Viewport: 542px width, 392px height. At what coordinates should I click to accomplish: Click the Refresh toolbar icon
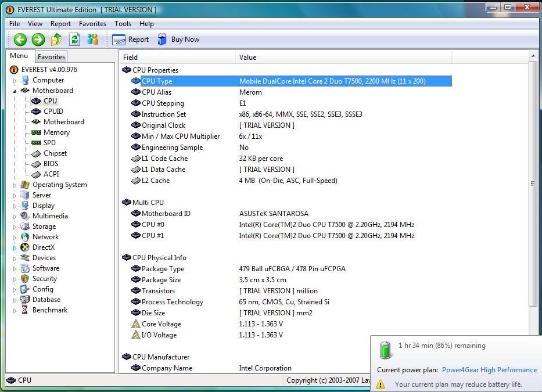[x=75, y=39]
